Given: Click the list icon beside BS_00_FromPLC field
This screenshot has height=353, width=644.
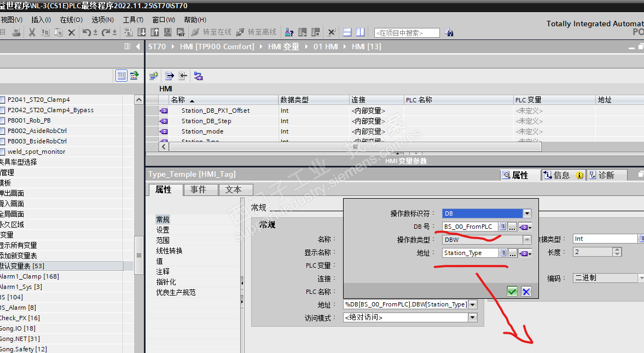Looking at the screenshot, I should click(x=503, y=227).
